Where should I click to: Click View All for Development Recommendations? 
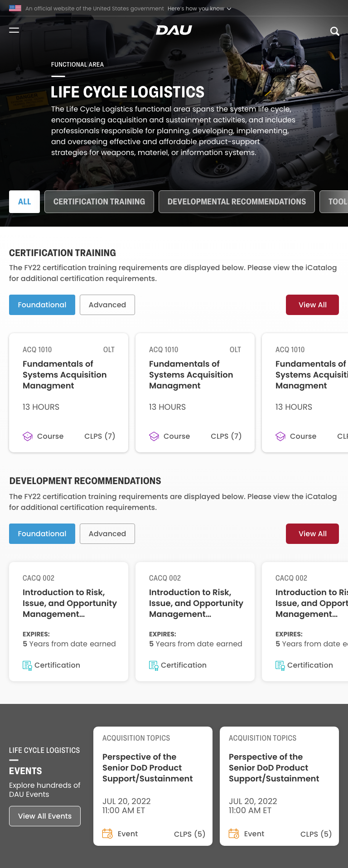click(x=312, y=533)
